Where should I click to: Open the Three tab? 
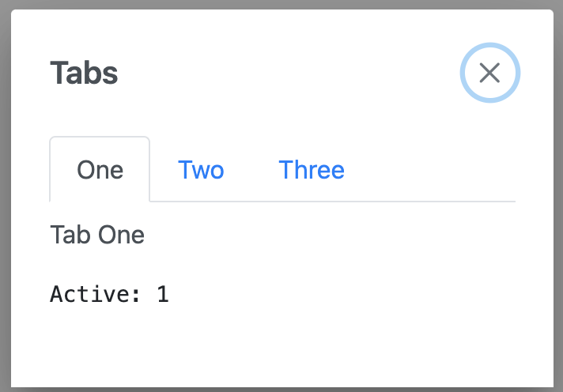pos(312,170)
